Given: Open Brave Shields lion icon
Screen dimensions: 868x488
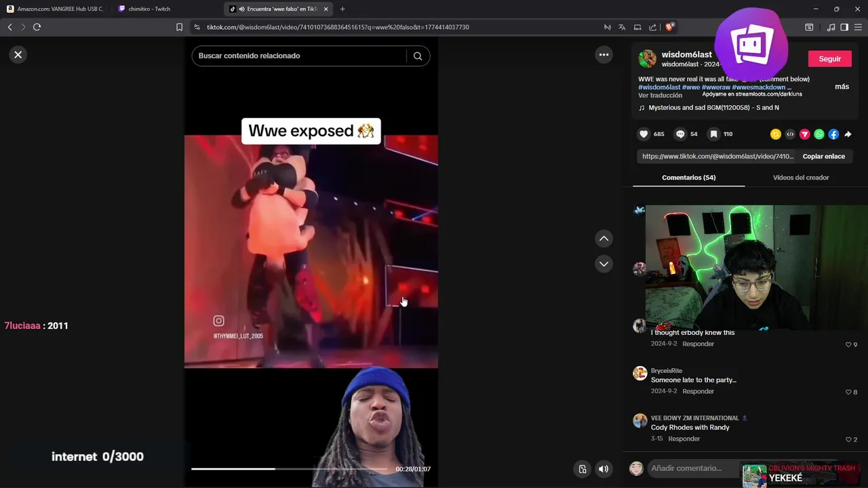Looking at the screenshot, I should [x=669, y=27].
